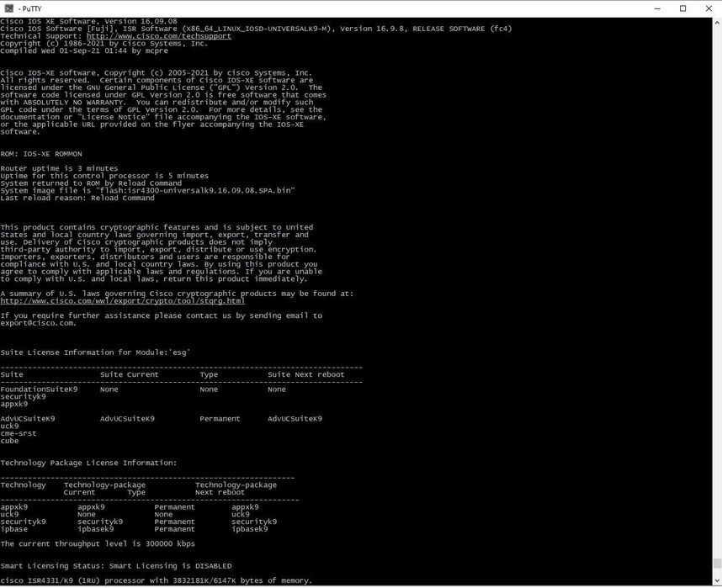Click "None" current package in uck9 row
Image resolution: width=722 pixels, height=588 pixels.
(x=87, y=514)
